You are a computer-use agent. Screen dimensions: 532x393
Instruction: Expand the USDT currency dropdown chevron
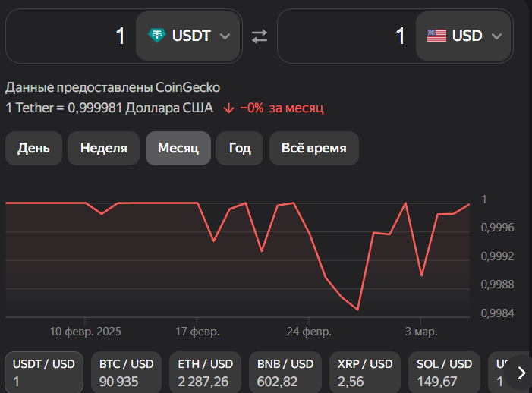(x=225, y=36)
